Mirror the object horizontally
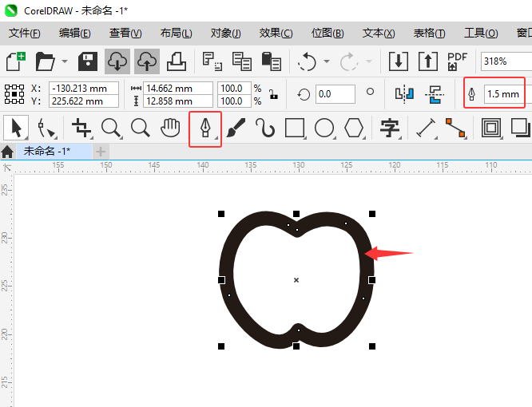The height and width of the screenshot is (407, 532). [404, 94]
